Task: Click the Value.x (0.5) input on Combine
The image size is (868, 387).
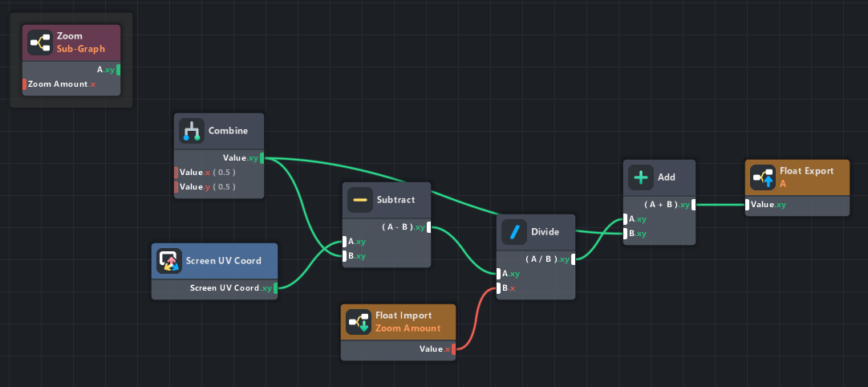Action: (176, 173)
